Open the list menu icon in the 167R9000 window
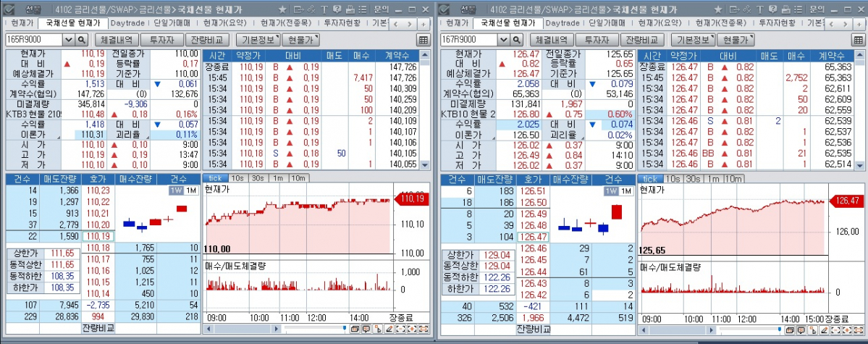Viewport: 868px width, 344px height. tap(798, 9)
